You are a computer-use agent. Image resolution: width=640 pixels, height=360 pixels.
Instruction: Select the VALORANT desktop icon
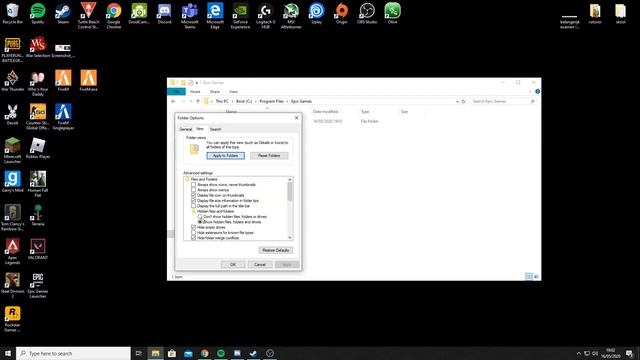[x=38, y=249]
